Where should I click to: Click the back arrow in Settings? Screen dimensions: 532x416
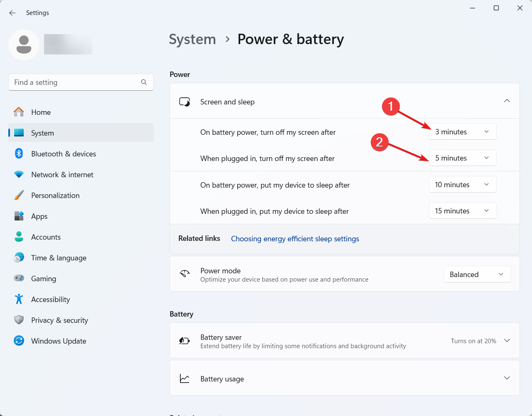[x=12, y=13]
